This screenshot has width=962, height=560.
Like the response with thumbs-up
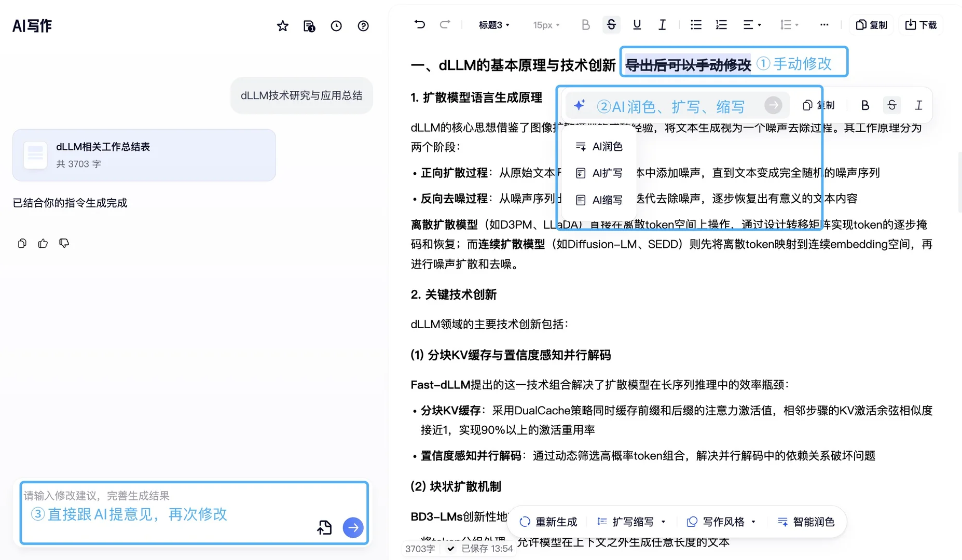pyautogui.click(x=43, y=243)
